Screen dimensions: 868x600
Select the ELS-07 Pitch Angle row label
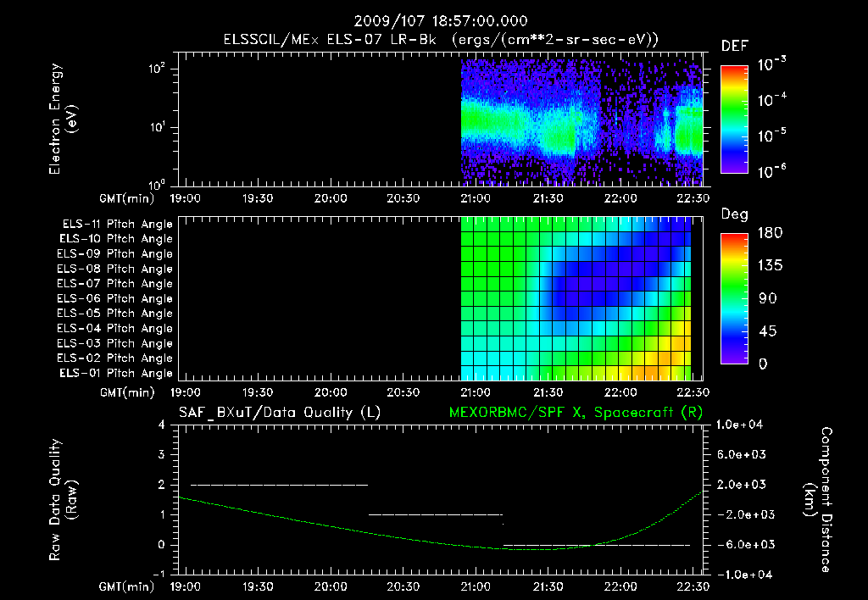coord(114,283)
